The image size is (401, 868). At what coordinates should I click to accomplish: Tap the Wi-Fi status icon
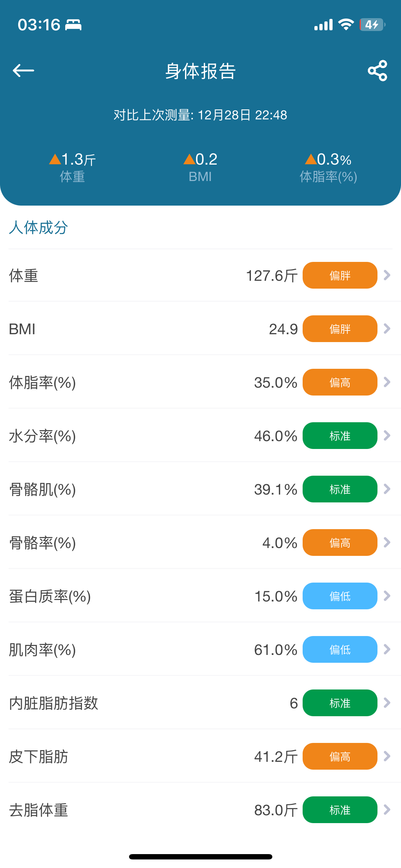pos(346,25)
